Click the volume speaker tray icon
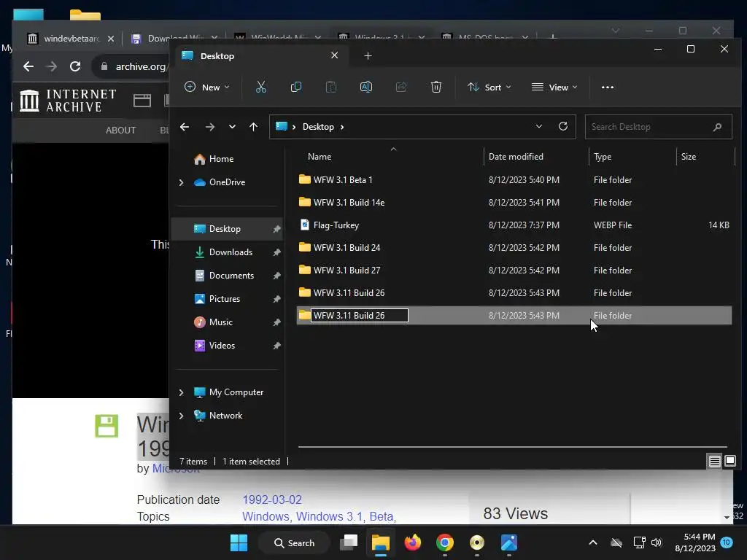 [657, 542]
